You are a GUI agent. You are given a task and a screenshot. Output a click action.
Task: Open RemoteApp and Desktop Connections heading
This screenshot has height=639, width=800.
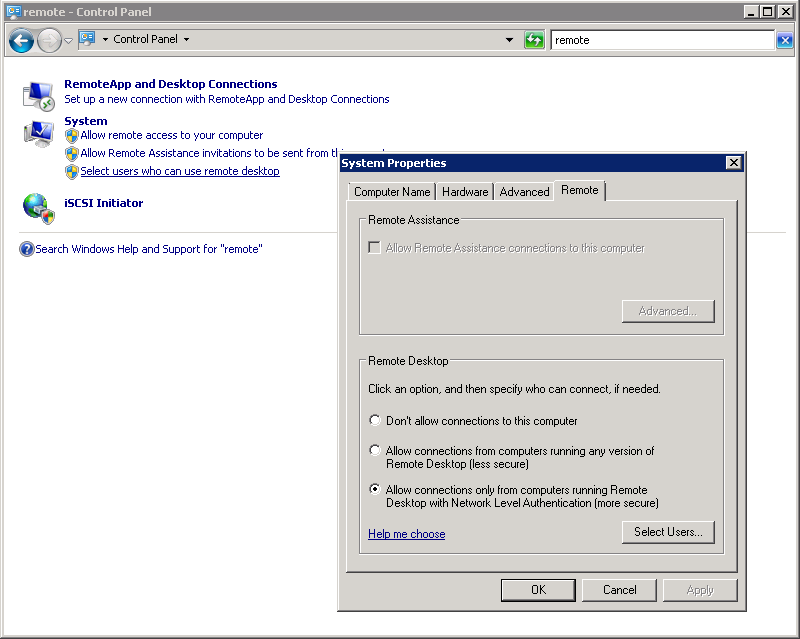(x=170, y=84)
